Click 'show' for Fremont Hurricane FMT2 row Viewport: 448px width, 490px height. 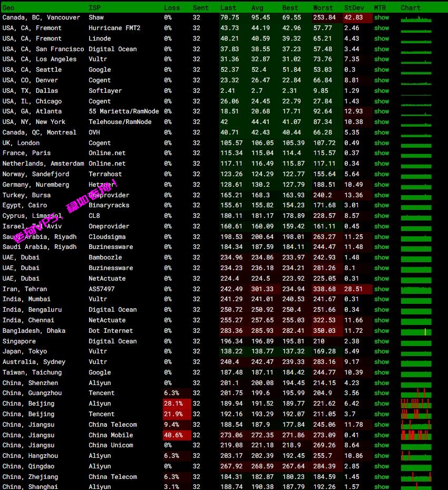tap(382, 28)
